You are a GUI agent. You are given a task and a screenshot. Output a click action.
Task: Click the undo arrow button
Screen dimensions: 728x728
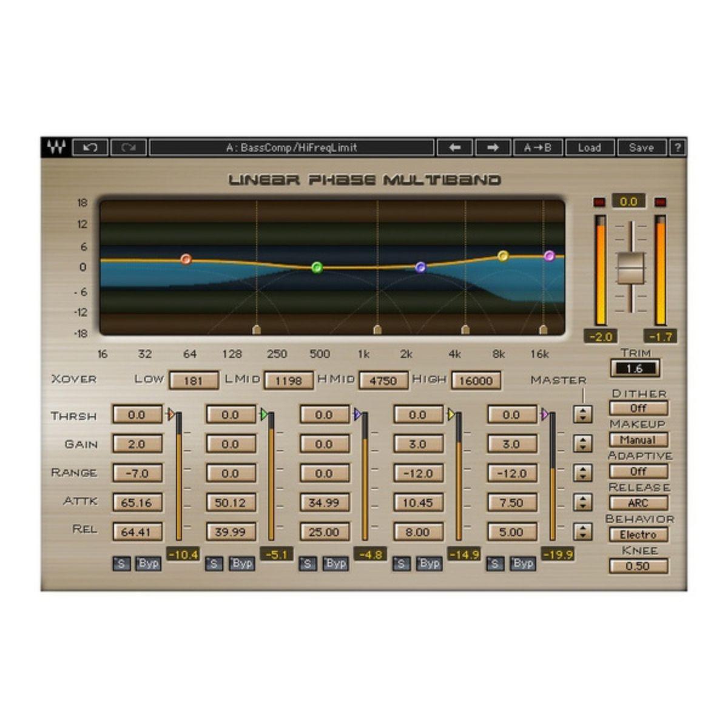point(90,147)
